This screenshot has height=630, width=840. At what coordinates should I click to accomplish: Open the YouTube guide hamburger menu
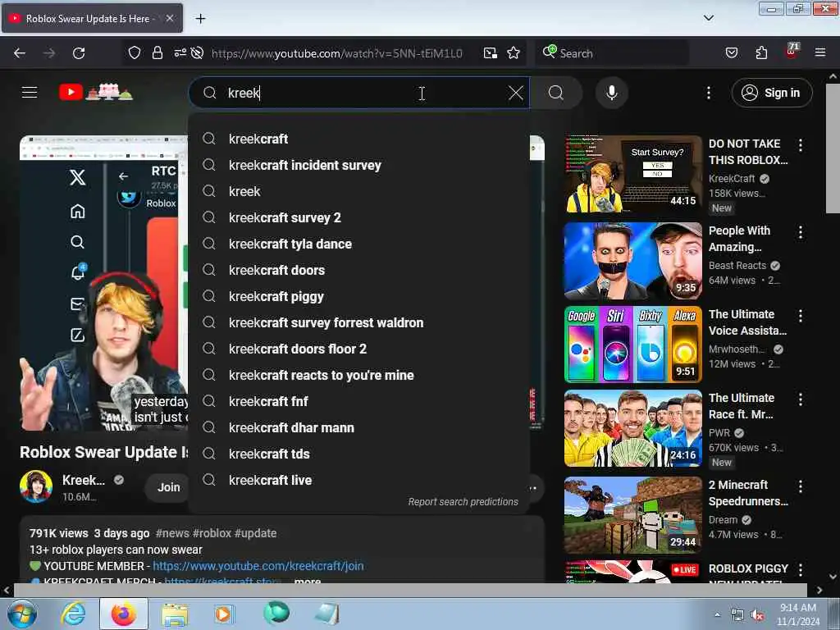(x=30, y=93)
